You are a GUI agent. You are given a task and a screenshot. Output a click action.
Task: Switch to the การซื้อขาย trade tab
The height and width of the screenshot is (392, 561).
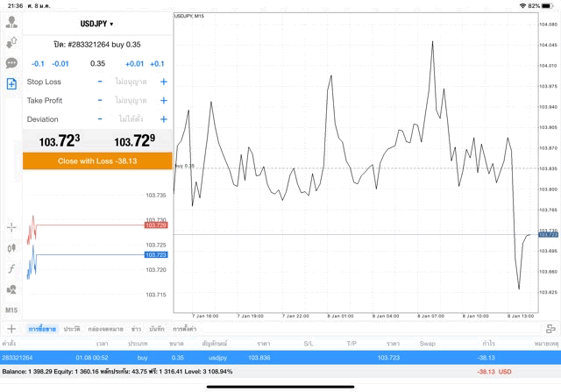click(42, 329)
